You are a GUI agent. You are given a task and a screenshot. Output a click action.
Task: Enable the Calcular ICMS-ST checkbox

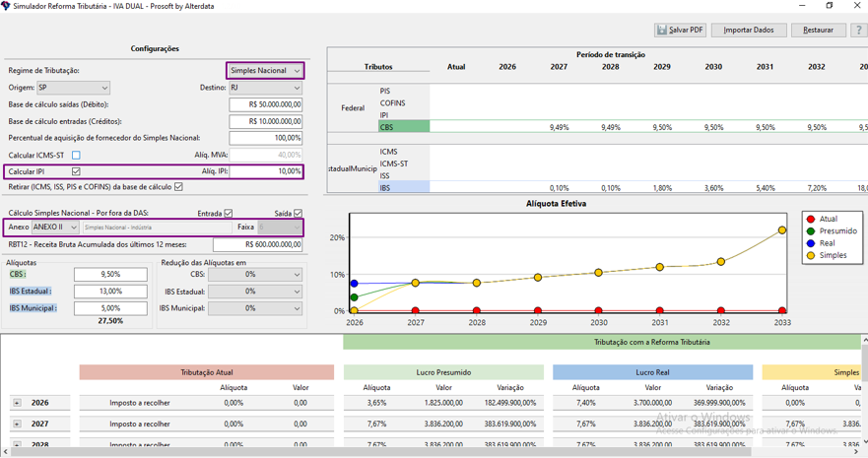[x=76, y=156]
